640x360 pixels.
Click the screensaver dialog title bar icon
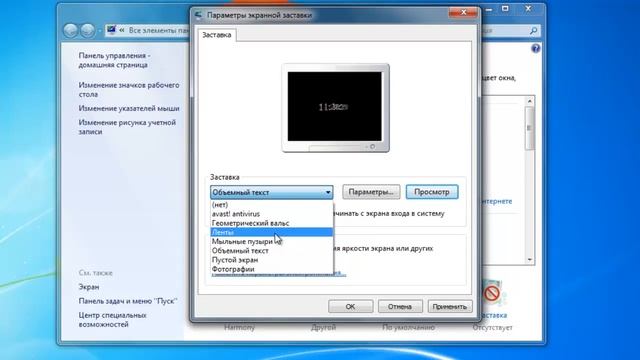point(198,15)
